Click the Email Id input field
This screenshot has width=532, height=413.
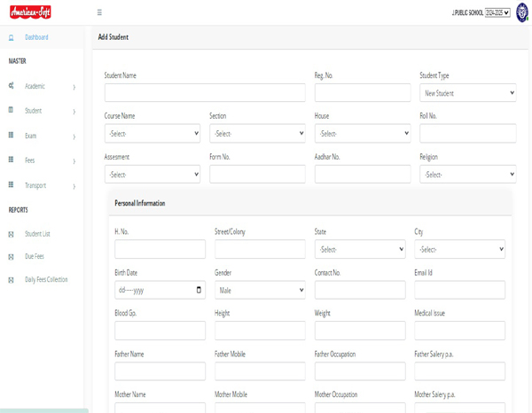coord(459,290)
